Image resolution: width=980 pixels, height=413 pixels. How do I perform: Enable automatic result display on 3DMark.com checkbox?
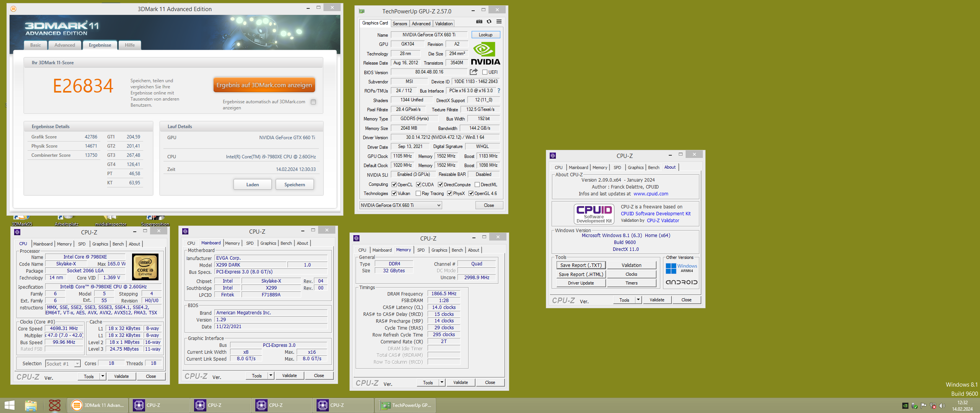313,102
